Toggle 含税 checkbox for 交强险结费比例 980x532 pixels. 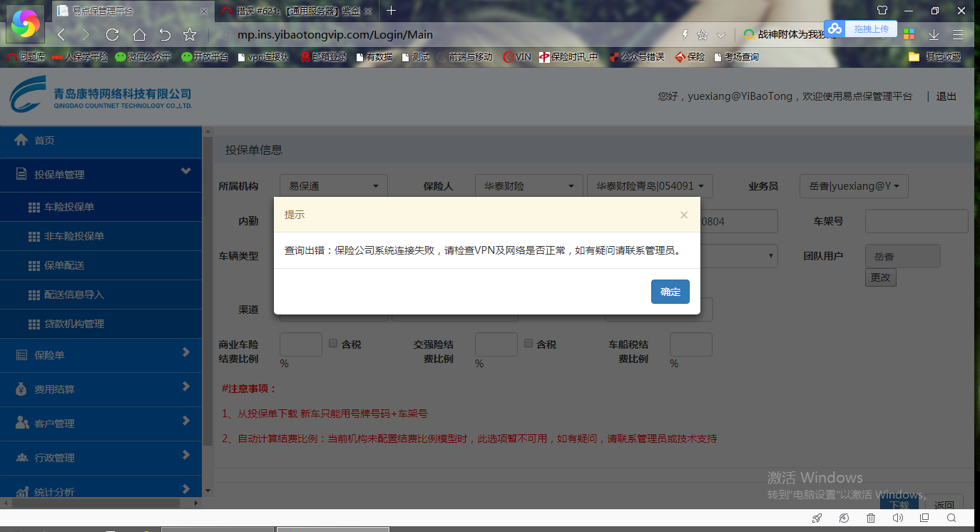point(529,344)
